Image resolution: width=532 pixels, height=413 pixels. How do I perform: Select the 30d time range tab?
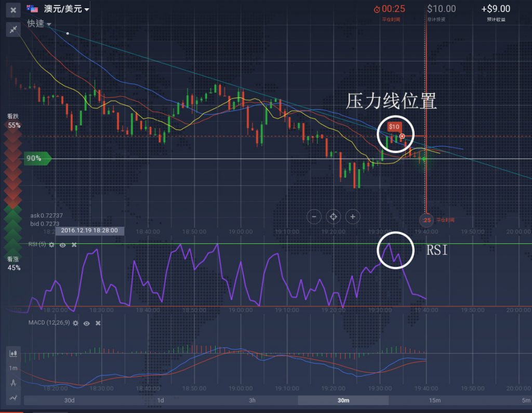point(69,400)
